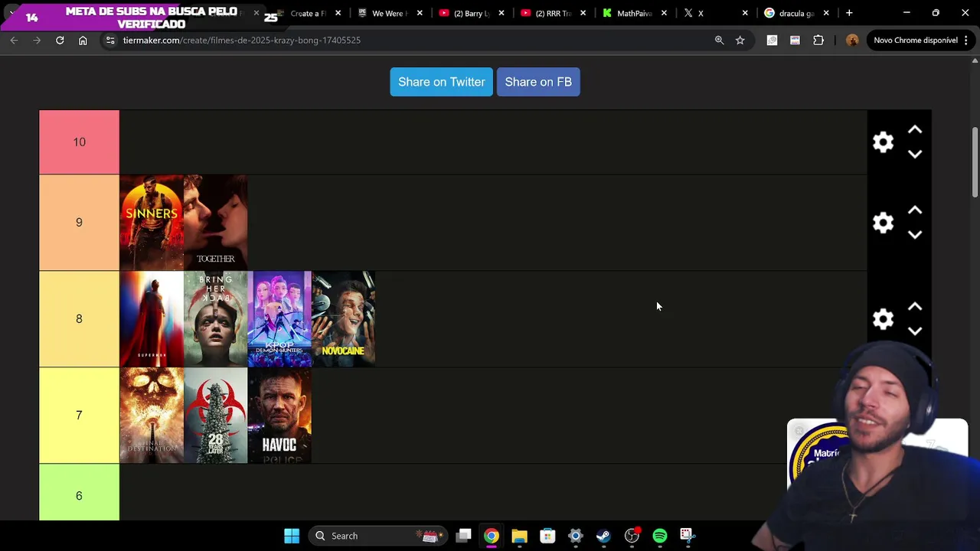Open Windows Settings gear from taskbar

(576, 536)
